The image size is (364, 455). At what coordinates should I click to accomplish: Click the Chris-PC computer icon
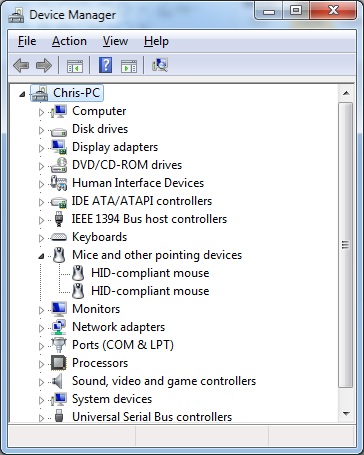point(40,93)
